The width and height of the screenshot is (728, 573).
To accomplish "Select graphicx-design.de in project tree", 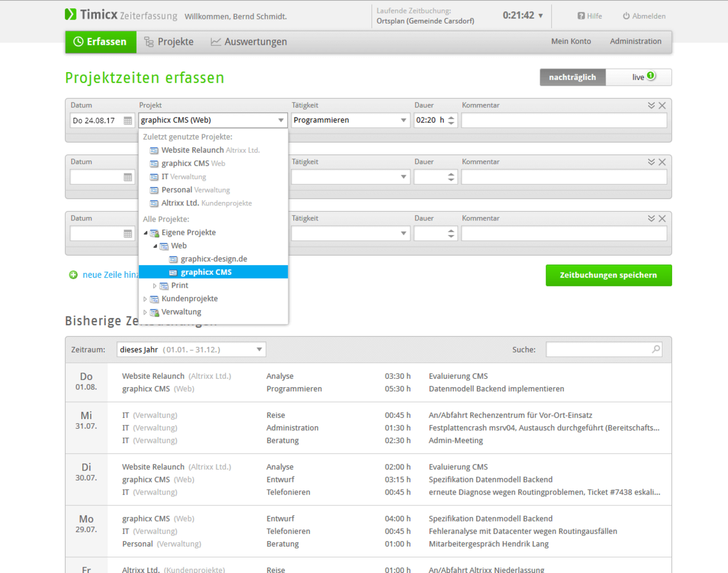I will (x=213, y=259).
